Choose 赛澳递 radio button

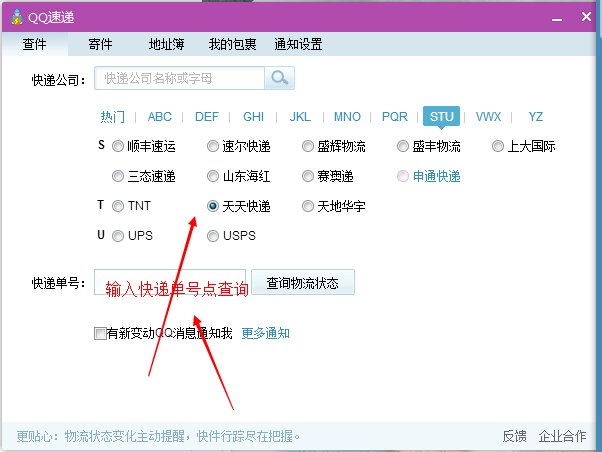pos(308,176)
